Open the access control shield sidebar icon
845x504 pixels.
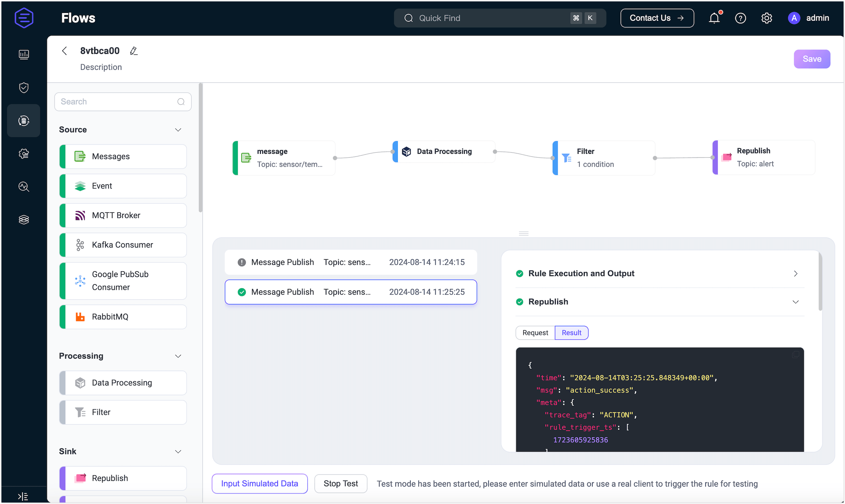(24, 88)
